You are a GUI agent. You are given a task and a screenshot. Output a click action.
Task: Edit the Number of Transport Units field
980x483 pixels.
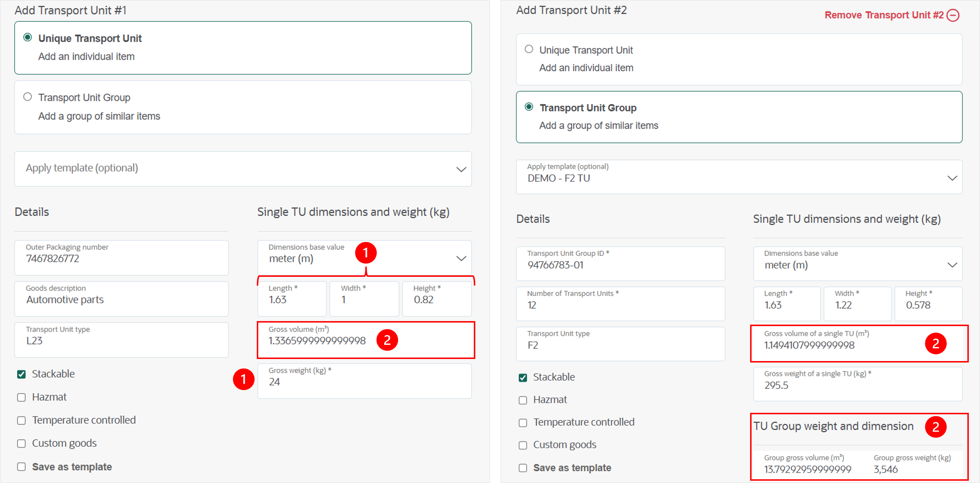coord(620,304)
